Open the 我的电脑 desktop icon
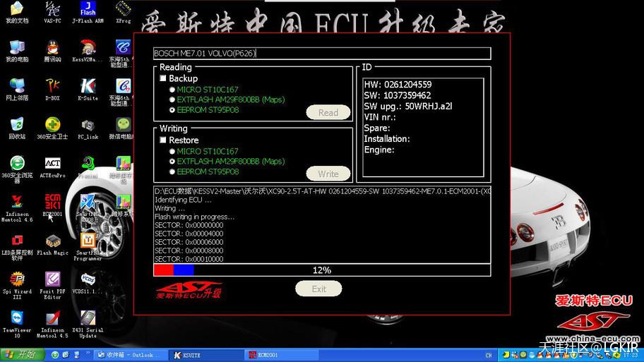644x362 pixels. click(17, 51)
